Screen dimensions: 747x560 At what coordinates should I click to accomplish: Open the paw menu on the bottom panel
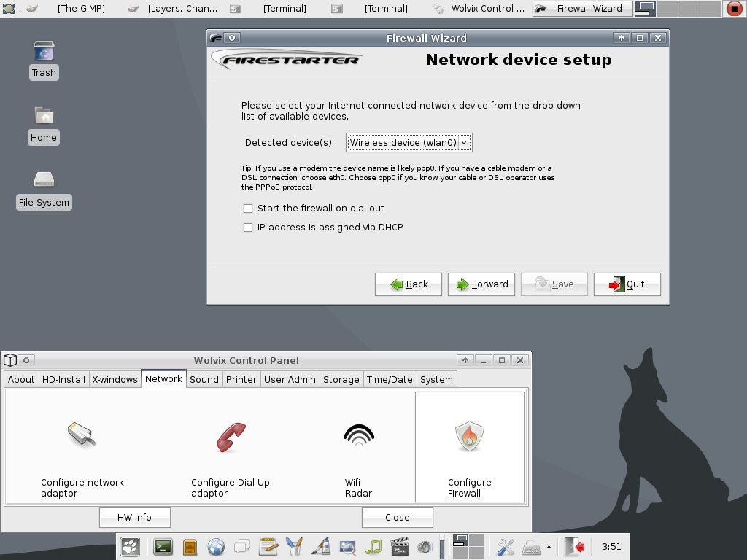coord(130,547)
